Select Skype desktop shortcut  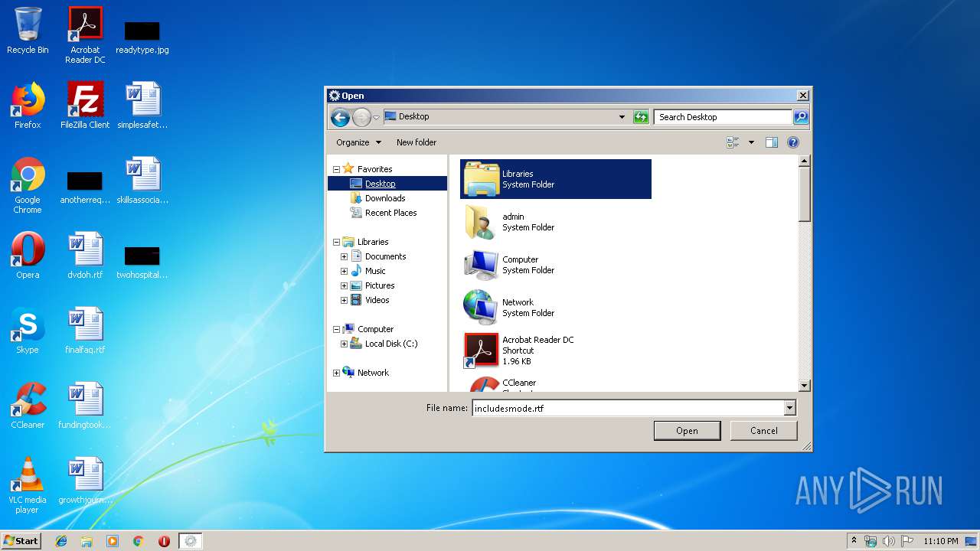pos(28,331)
